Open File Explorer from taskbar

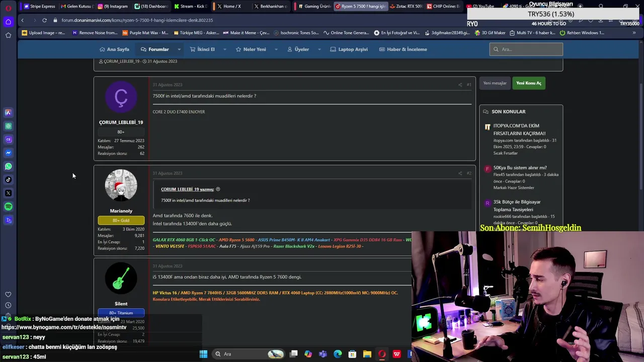[x=367, y=354]
